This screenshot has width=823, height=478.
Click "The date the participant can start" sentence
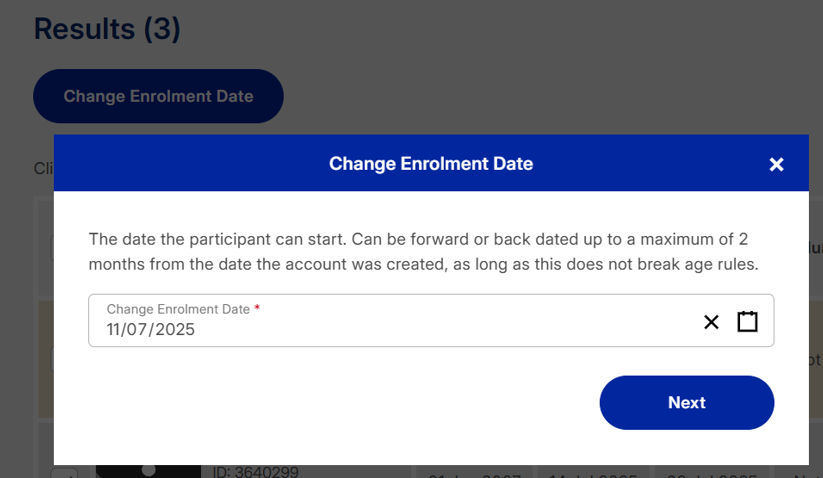[x=215, y=240]
